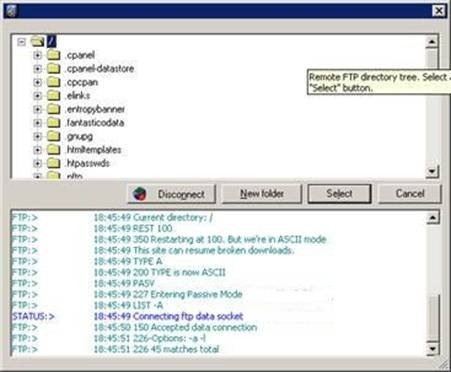The height and width of the screenshot is (372, 451).
Task: Select the .cpanel-datastore directory label
Action: click(100, 69)
